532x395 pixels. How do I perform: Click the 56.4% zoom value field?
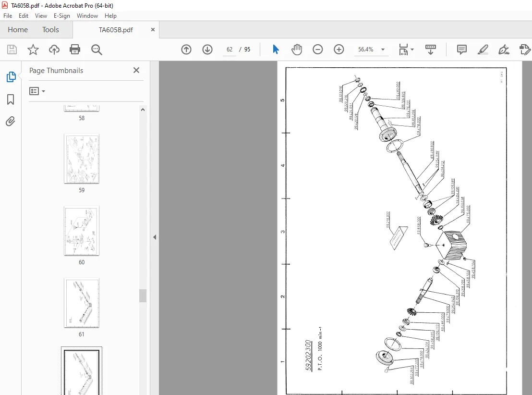pos(366,49)
